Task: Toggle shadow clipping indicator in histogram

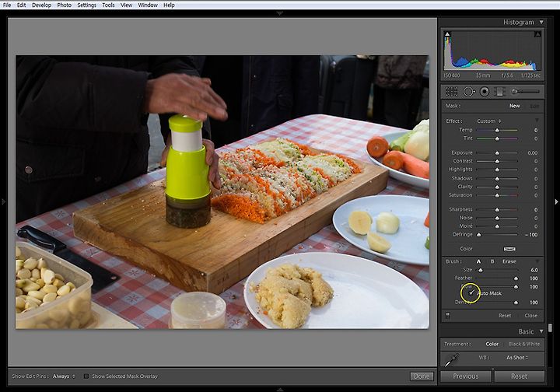Action: [447, 34]
